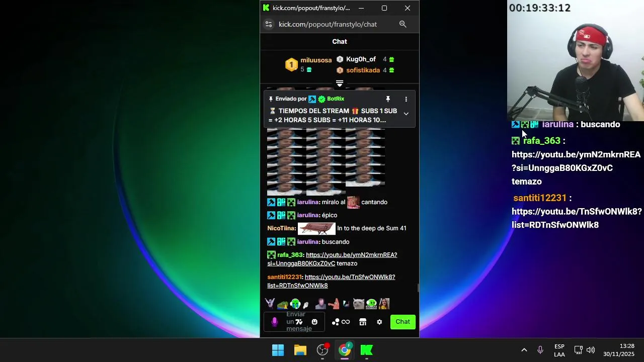Open site information icon in address bar
Image resolution: width=644 pixels, height=362 pixels.
click(x=269, y=24)
